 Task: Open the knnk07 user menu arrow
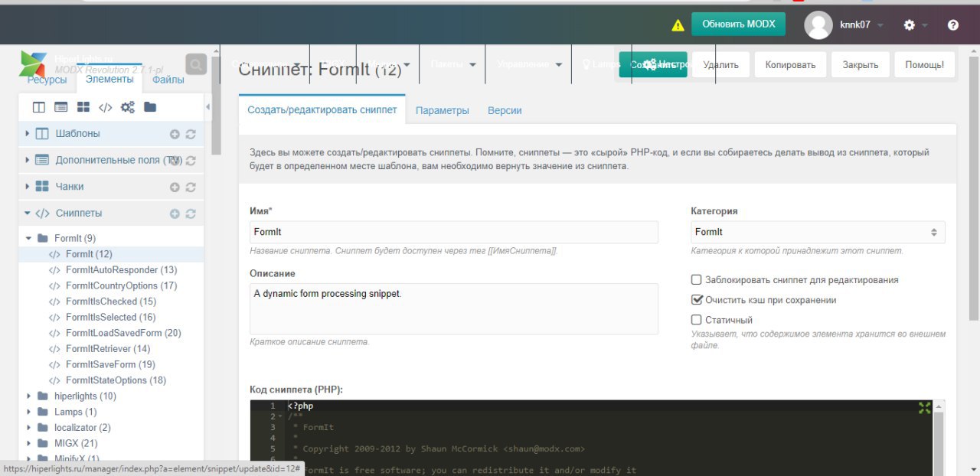(880, 25)
